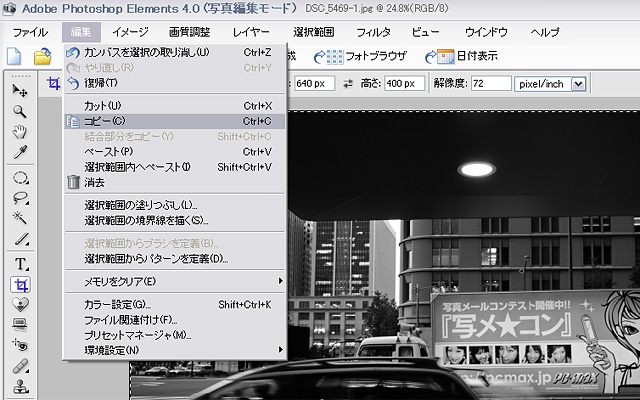Choose カラー設定 item
The image size is (640, 400).
point(175,304)
